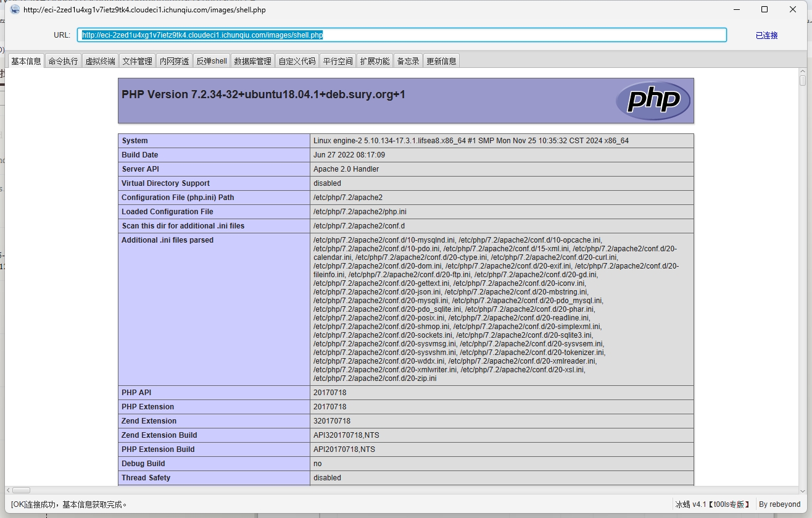Click the 已连接 status label
The width and height of the screenshot is (812, 518).
pyautogui.click(x=766, y=36)
